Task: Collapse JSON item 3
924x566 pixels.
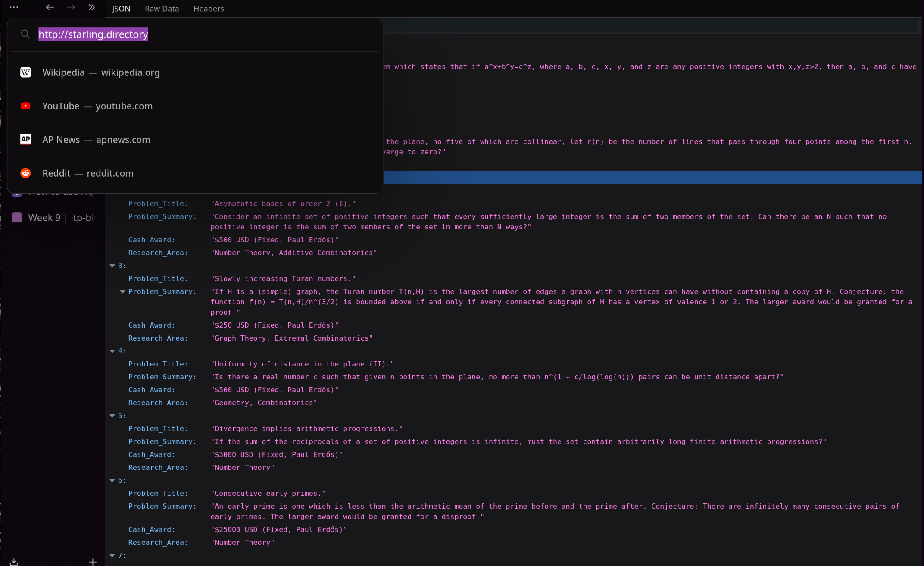Action: point(112,266)
